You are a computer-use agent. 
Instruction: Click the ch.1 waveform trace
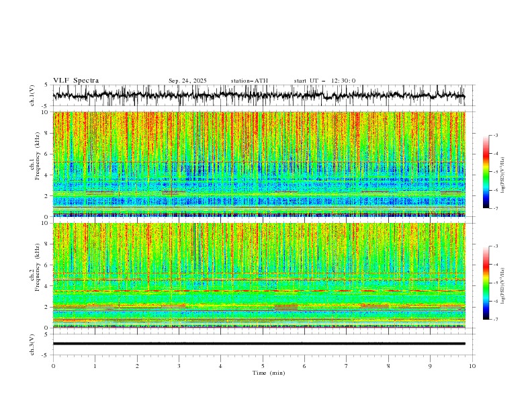click(259, 95)
